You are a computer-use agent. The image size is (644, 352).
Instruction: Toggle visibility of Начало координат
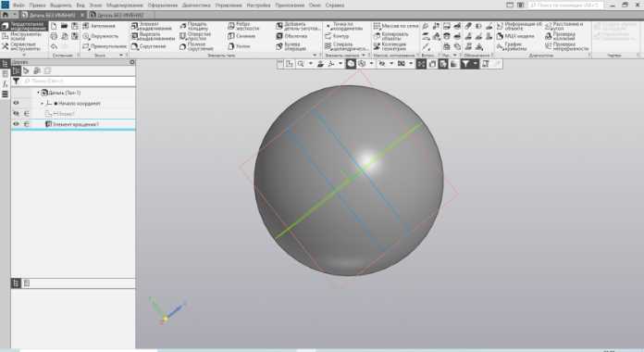(16, 103)
